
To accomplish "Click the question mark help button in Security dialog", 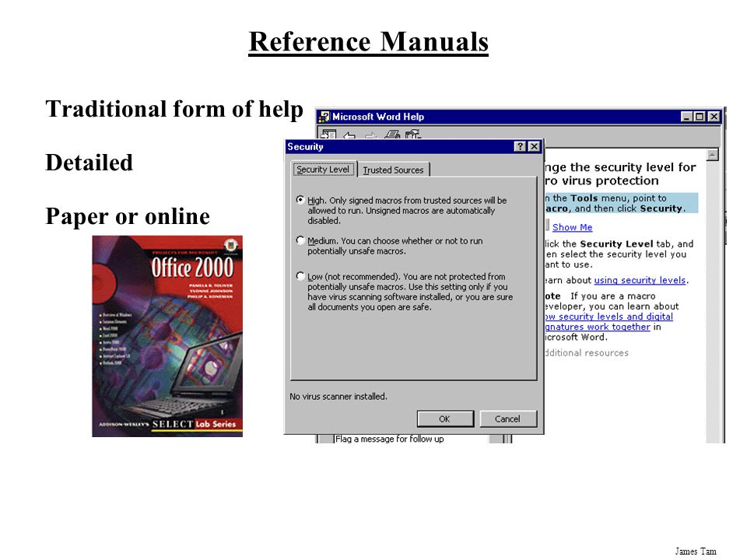I will coord(521,147).
